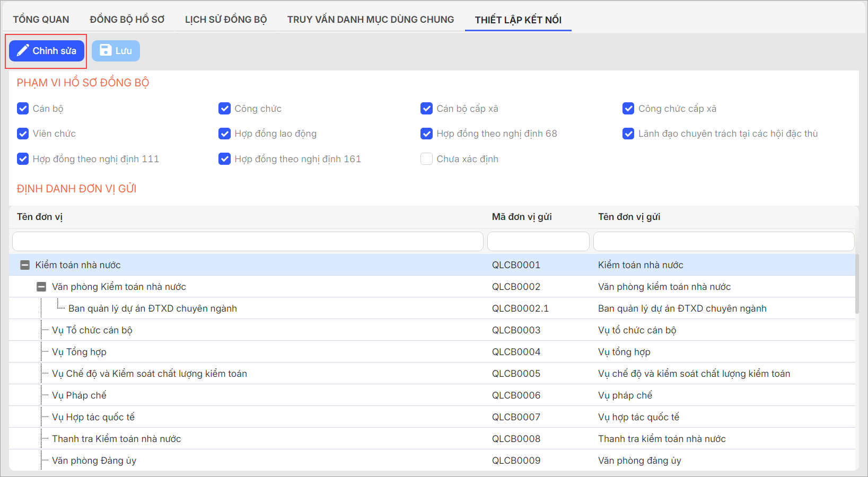Select the Vụ Pháp chế row
The height and width of the screenshot is (477, 868).
point(79,395)
